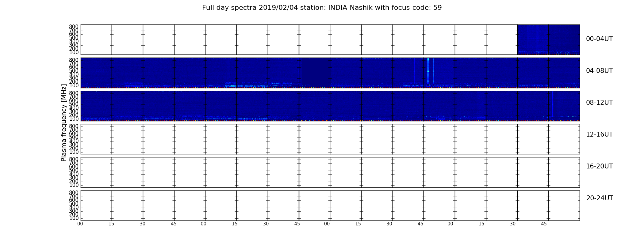644x245 pixels.
Task: Click the '100' tick label of the 08-12UT panel
Action: coord(74,119)
